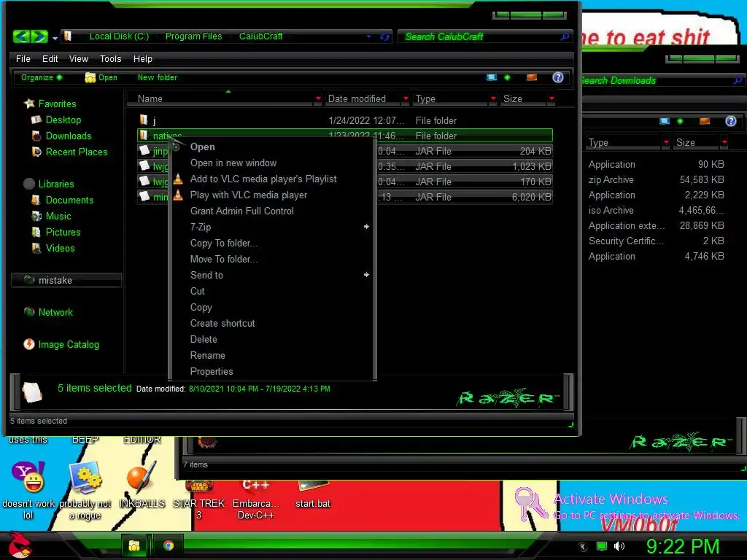Choose Delete in the context menu
This screenshot has width=747, height=560.
[272, 340]
